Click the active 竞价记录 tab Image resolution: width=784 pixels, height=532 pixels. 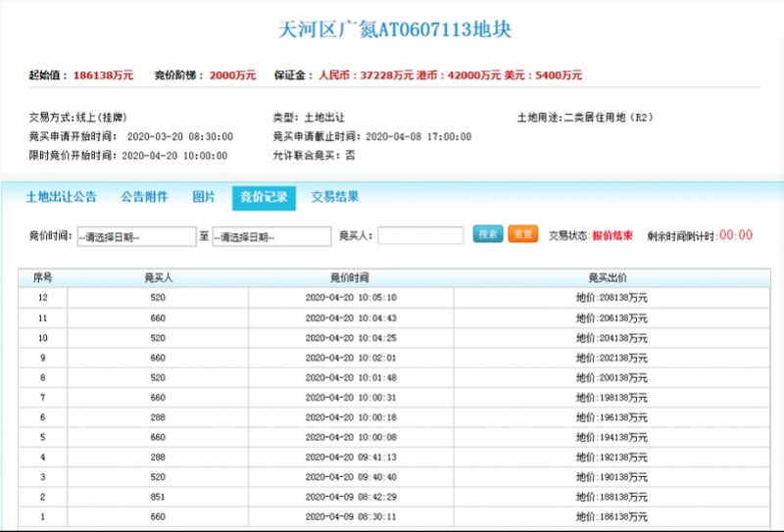click(x=264, y=197)
